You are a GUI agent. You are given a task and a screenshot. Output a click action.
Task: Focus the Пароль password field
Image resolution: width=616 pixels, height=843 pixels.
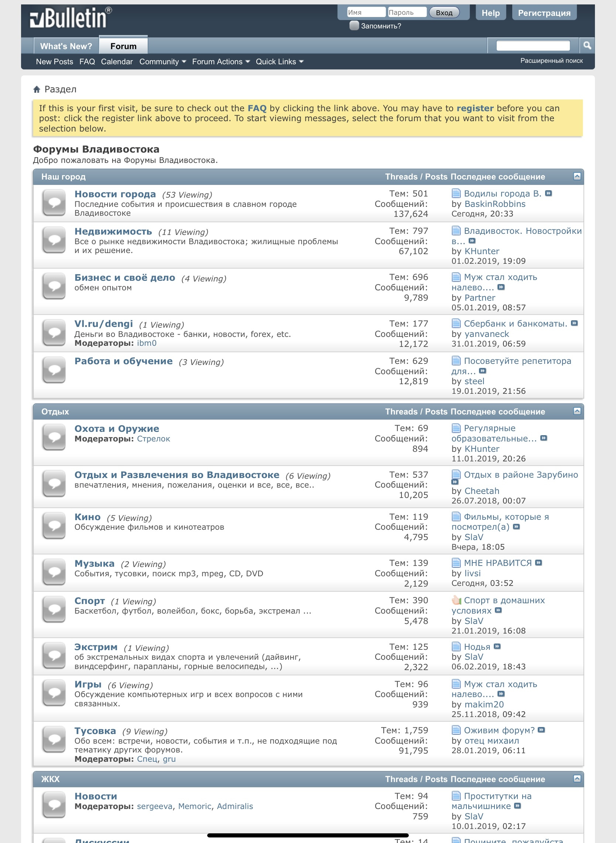(x=407, y=12)
